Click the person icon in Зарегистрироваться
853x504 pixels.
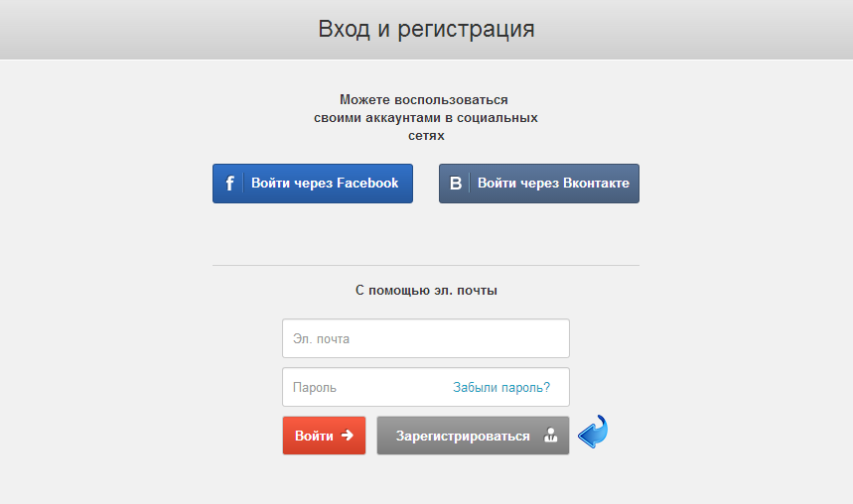pyautogui.click(x=551, y=436)
